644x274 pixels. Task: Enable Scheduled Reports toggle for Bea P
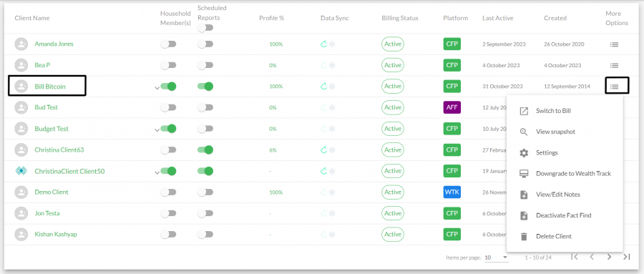(x=205, y=65)
